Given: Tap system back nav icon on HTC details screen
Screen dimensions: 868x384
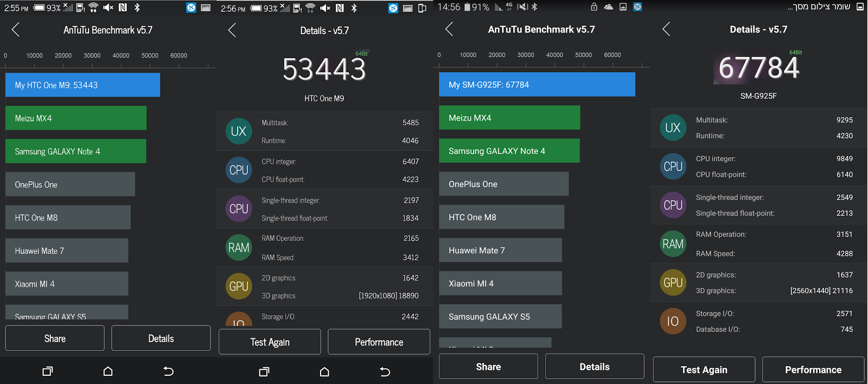Looking at the screenshot, I should pyautogui.click(x=385, y=372).
